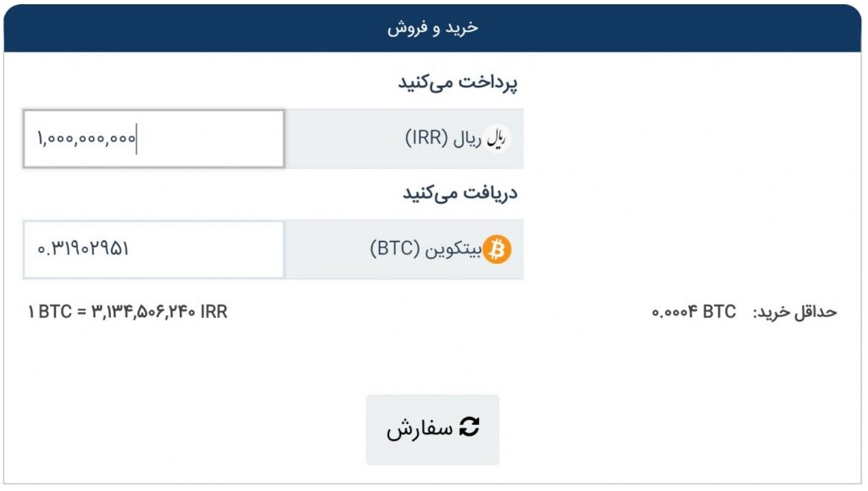Screen dimensions: 868x491
Task: Click the orange Bitcoin logo icon
Action: (x=497, y=249)
